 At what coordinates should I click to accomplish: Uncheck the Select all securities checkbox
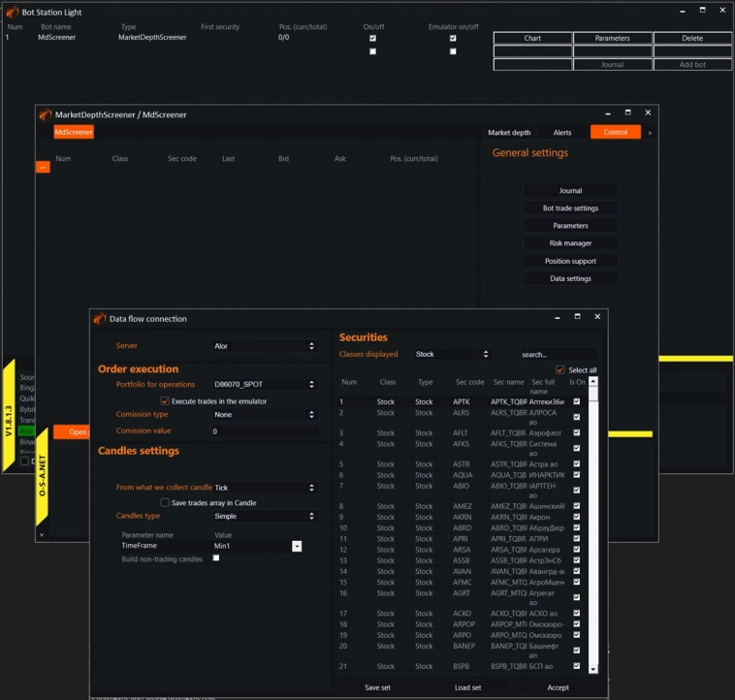(559, 369)
